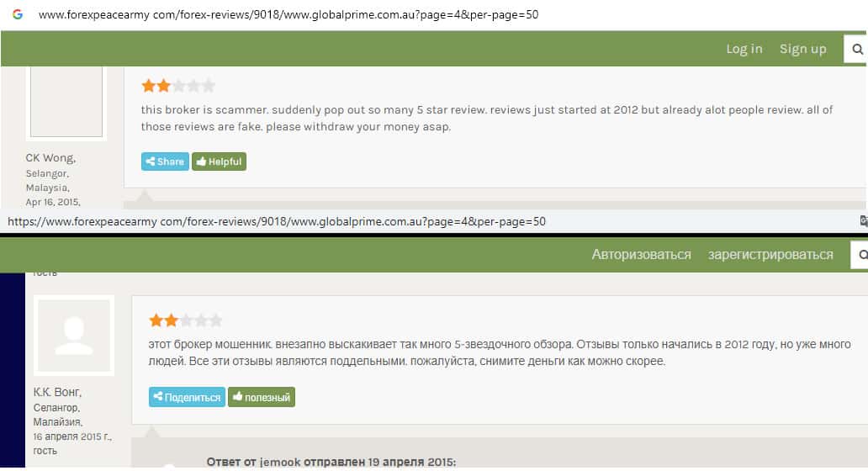Click the translate icon at right of second URL
This screenshot has height=471, width=868.
pos(863,221)
